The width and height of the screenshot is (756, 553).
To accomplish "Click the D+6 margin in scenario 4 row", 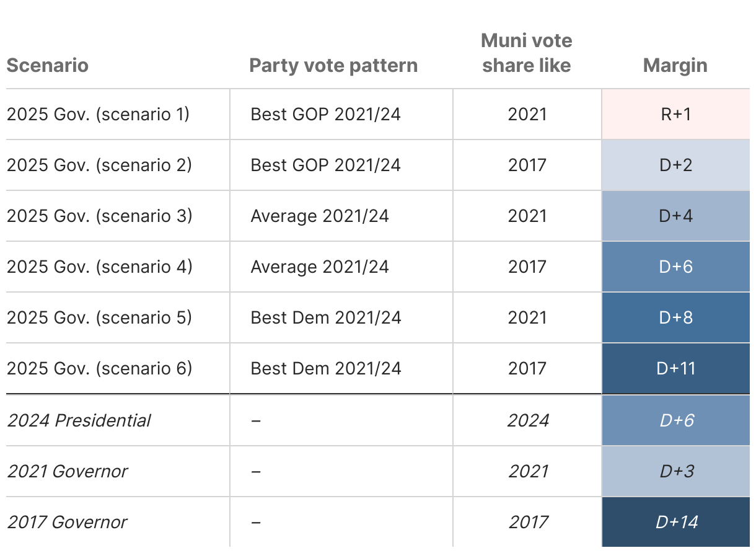I will point(675,267).
